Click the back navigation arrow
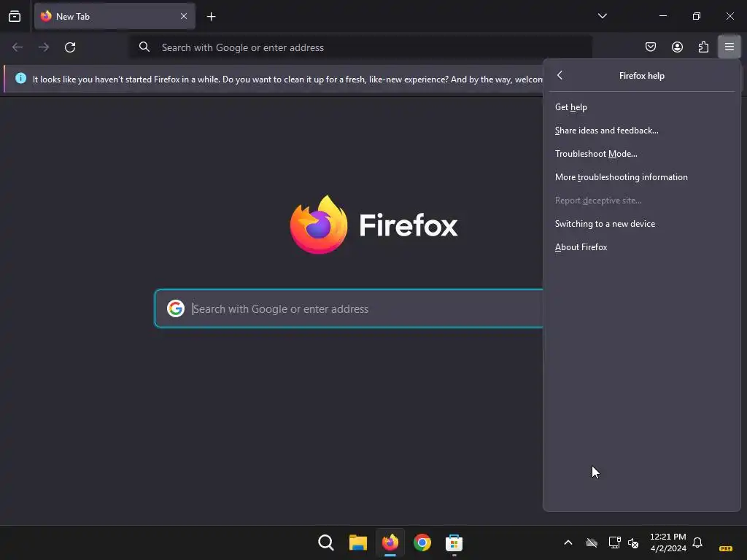The width and height of the screenshot is (747, 560). point(18,47)
